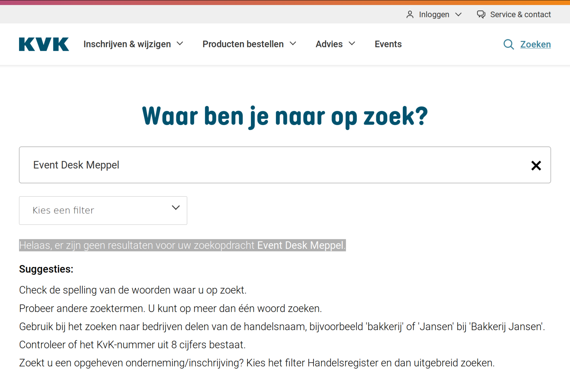Viewport: 570px width, 392px height.
Task: Click the user icon beside Inloggen
Action: tap(410, 15)
